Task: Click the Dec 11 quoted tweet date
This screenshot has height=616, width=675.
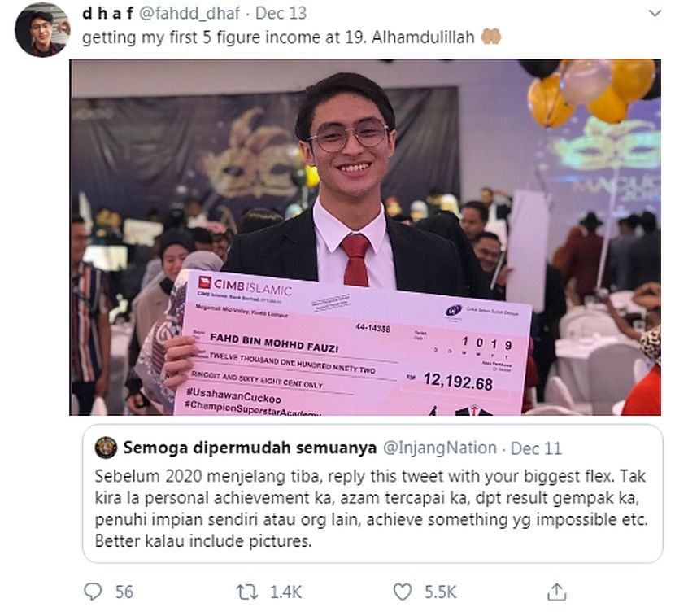Action: [537, 448]
